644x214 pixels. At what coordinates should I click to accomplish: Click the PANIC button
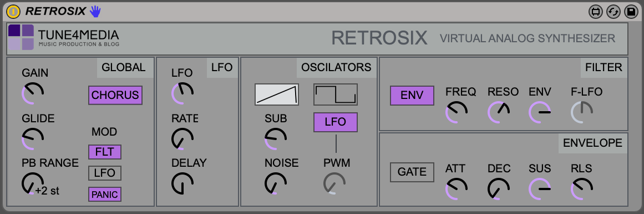[105, 194]
